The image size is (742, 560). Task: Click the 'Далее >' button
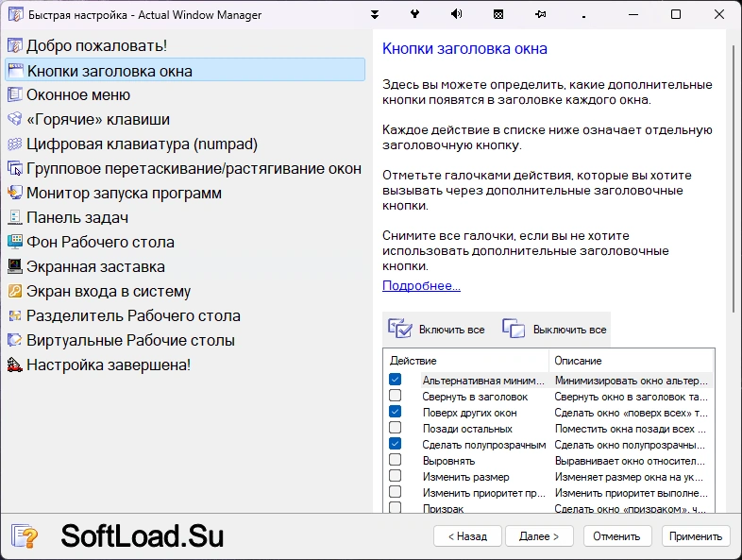point(539,536)
